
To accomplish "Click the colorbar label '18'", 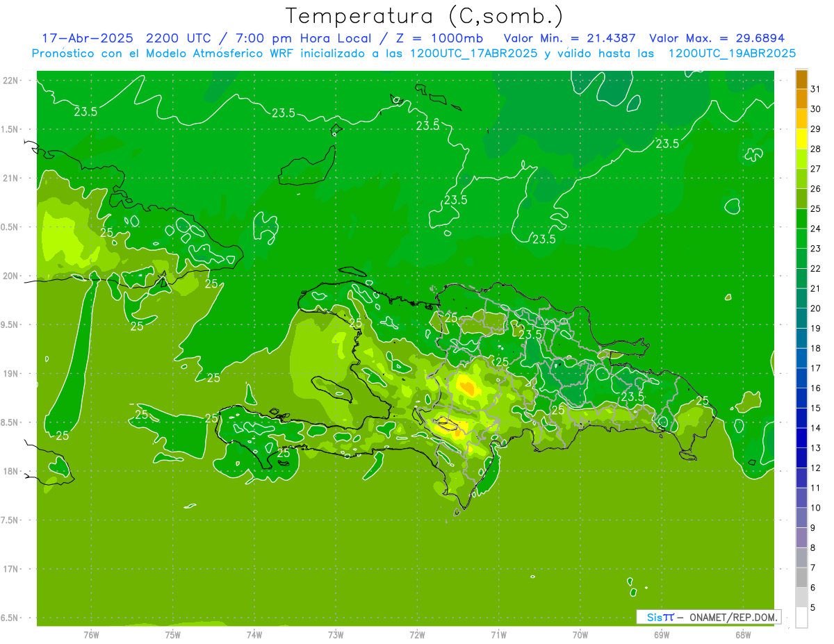I will [816, 348].
